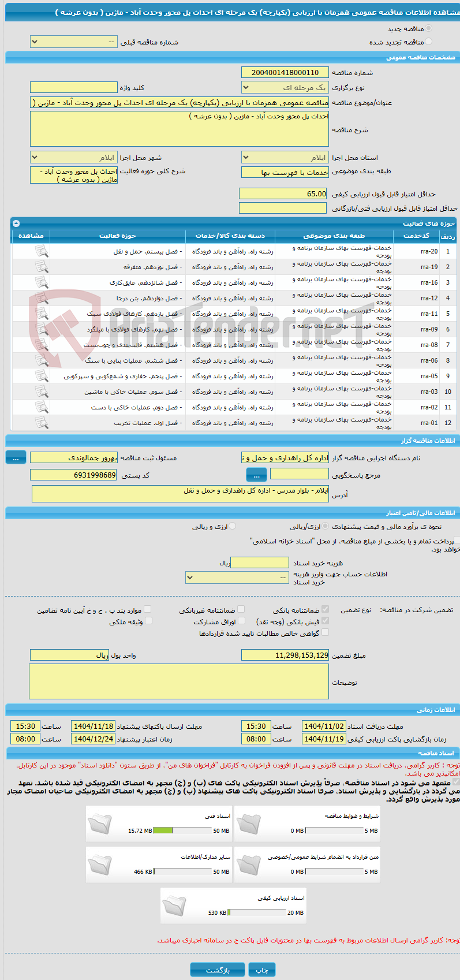Open the نوع برگزاری dropdown

click(x=285, y=87)
